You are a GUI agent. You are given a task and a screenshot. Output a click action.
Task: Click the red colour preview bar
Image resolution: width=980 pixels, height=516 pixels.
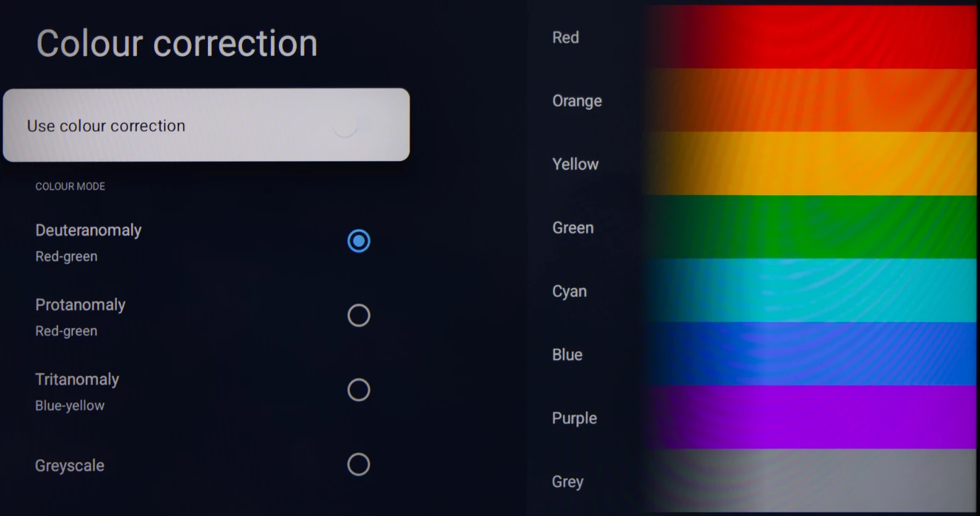click(x=810, y=37)
